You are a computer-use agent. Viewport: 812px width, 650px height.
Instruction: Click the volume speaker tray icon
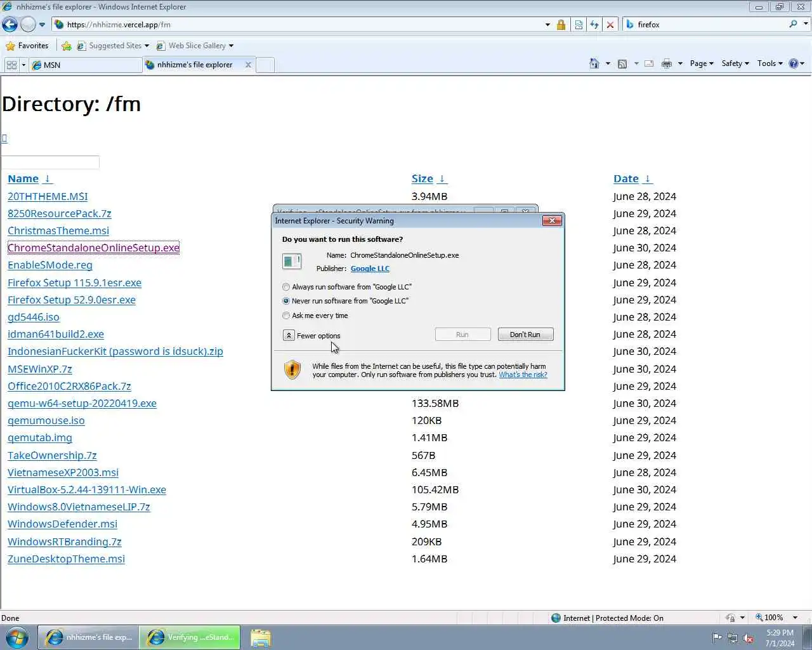[748, 638]
